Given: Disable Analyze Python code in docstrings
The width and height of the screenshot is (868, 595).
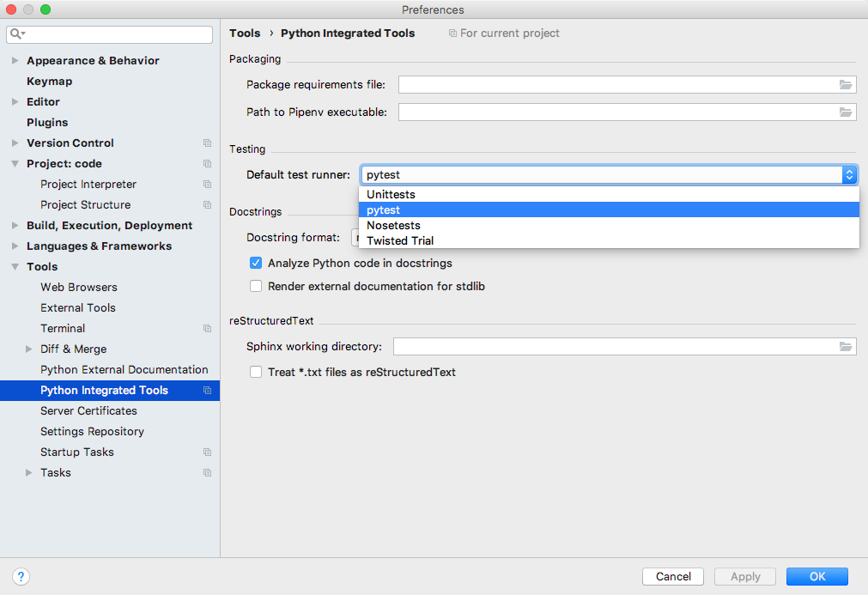Looking at the screenshot, I should (x=256, y=263).
